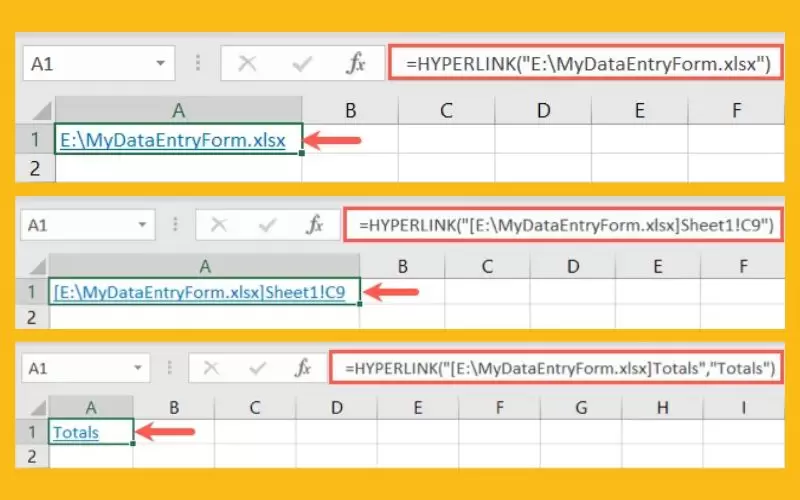Open the [E:\MyDataEntryForm.xlsx]Sheet1!C9 hyperlink

tap(199, 292)
